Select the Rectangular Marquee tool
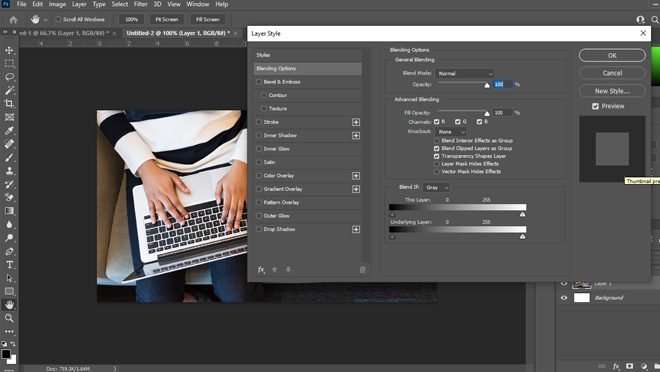Image resolution: width=660 pixels, height=372 pixels. 9,64
